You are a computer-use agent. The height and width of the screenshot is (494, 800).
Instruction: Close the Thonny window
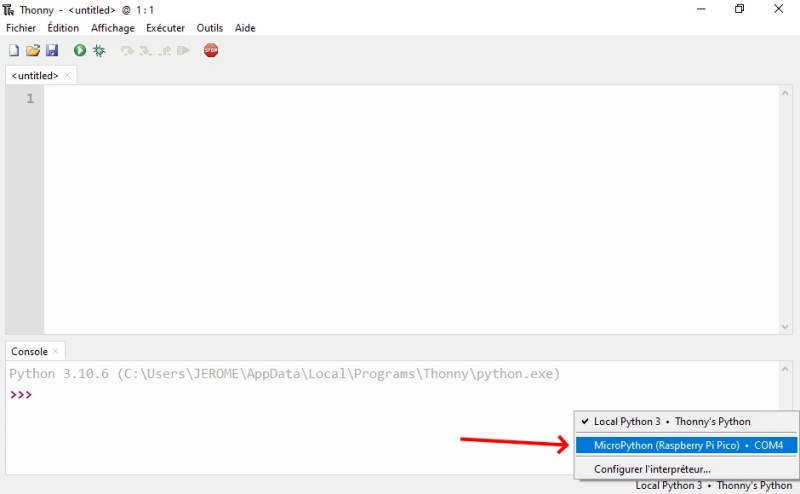coord(778,9)
